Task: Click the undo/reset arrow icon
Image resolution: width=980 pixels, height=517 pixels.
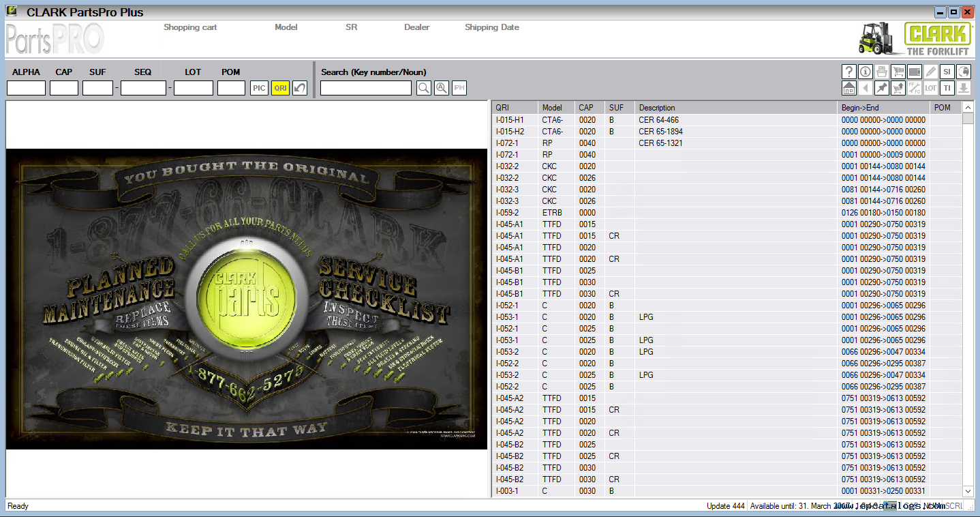Action: pos(300,88)
